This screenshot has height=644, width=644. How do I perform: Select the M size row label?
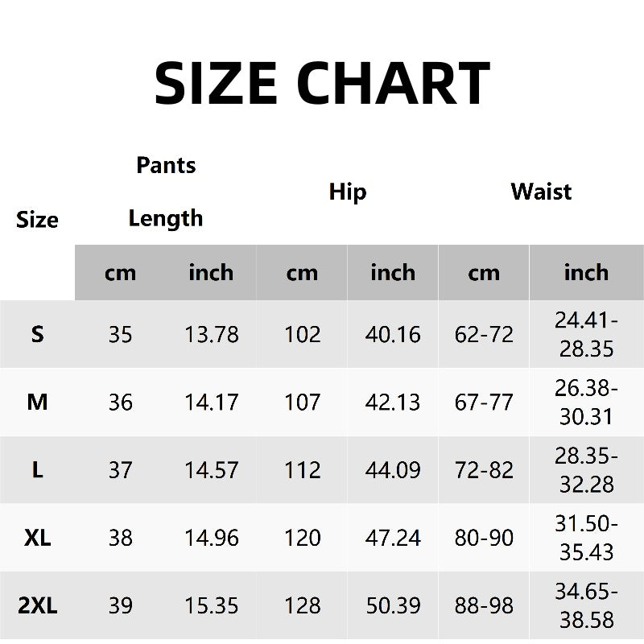37,402
